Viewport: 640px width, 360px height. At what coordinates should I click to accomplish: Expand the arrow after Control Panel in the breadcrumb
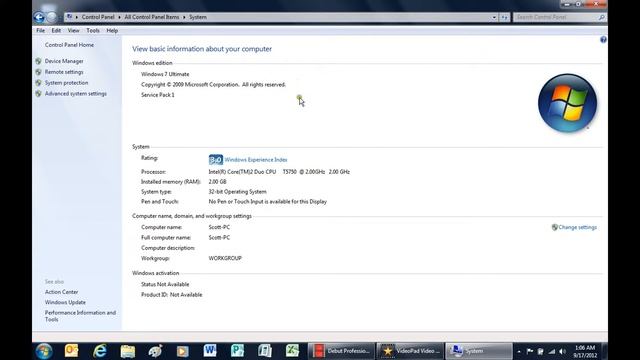click(x=120, y=17)
